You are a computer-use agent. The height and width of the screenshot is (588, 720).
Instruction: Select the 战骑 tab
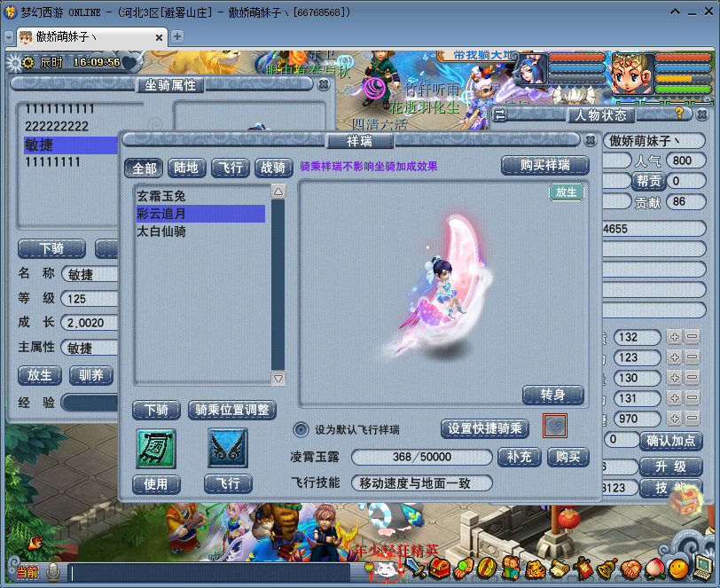pyautogui.click(x=273, y=168)
